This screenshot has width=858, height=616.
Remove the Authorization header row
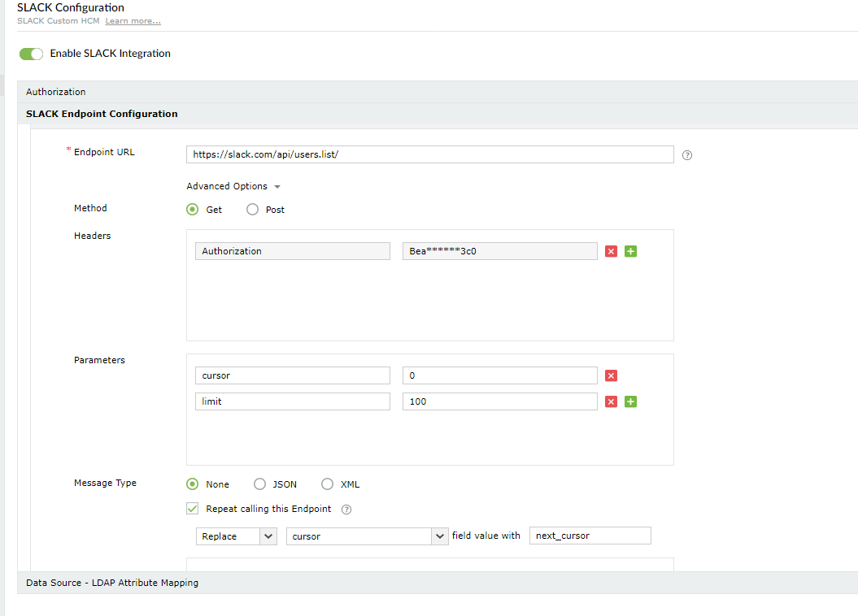coord(612,252)
